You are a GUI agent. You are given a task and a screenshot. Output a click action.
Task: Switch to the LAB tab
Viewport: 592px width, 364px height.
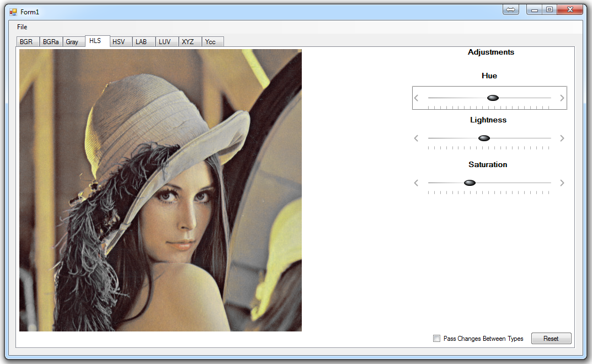143,41
